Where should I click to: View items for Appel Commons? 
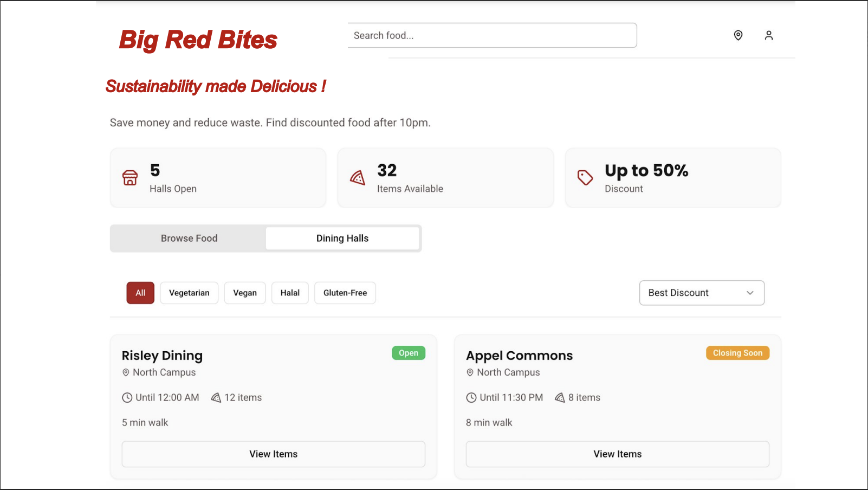click(617, 454)
